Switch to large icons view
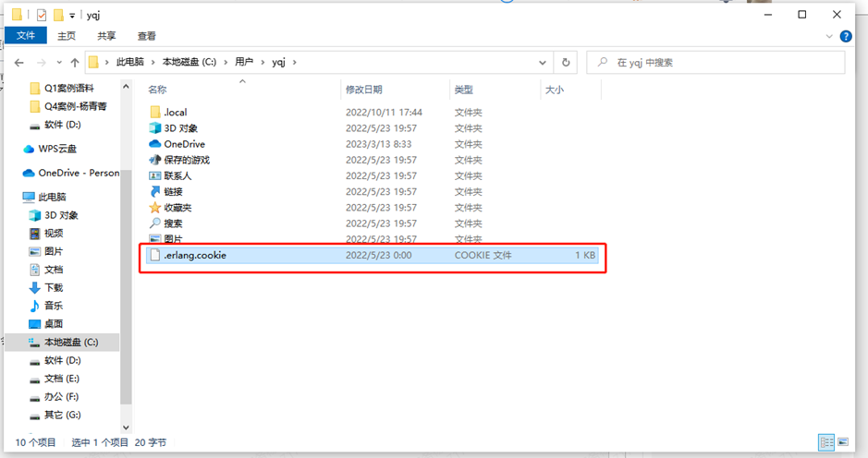 pos(843,442)
